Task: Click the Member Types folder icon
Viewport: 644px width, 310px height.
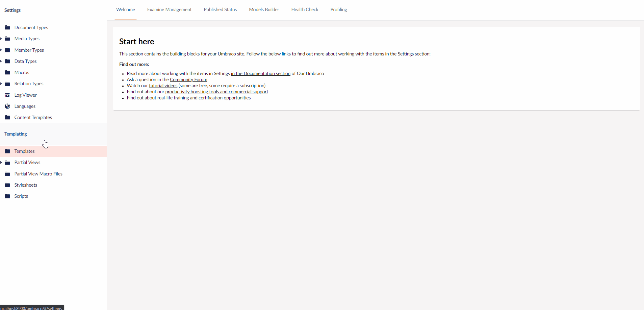Action: pyautogui.click(x=8, y=50)
